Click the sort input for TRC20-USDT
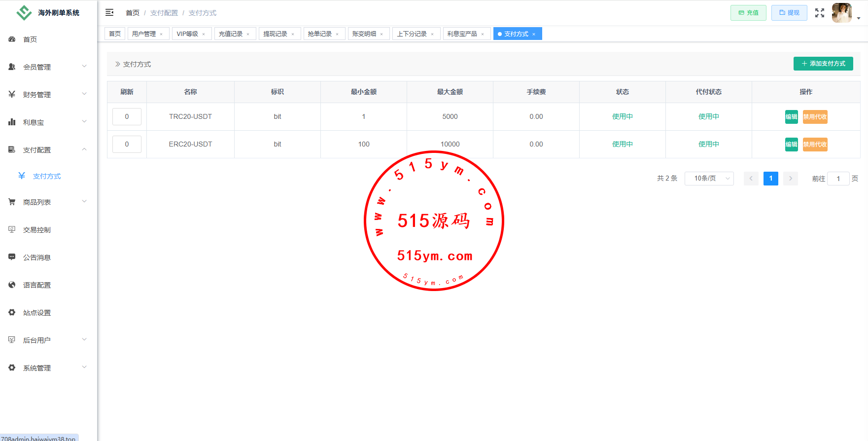The image size is (868, 441). [127, 117]
